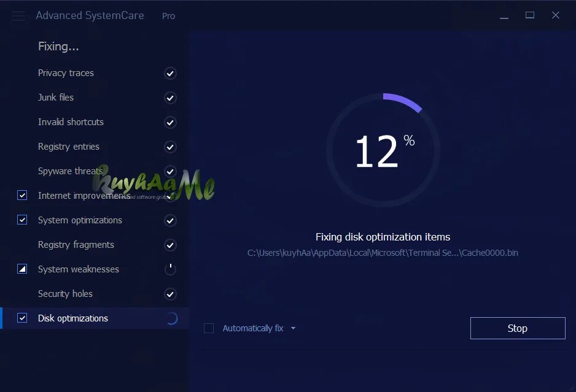Stop the fixing process

(x=518, y=328)
